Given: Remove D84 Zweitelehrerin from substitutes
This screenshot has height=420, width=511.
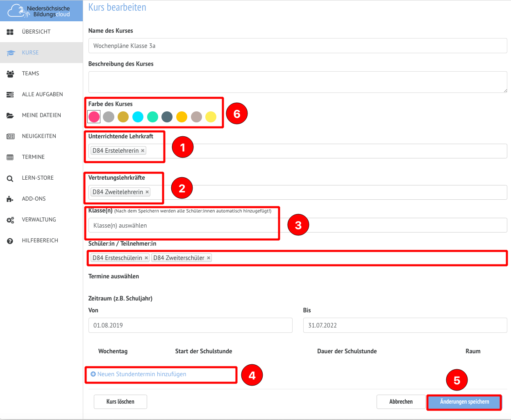Looking at the screenshot, I should point(147,192).
